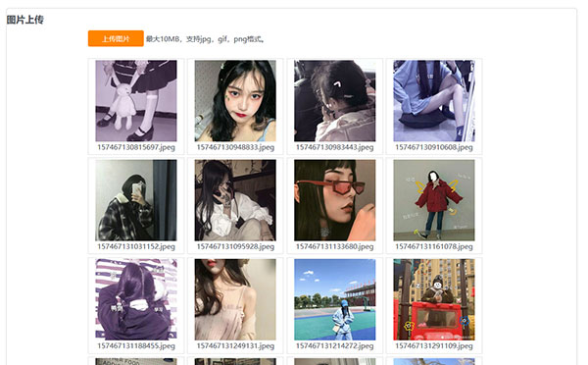The width and height of the screenshot is (588, 365).
Task: Click the filename text 157467131214272.jpeg
Action: tap(334, 345)
